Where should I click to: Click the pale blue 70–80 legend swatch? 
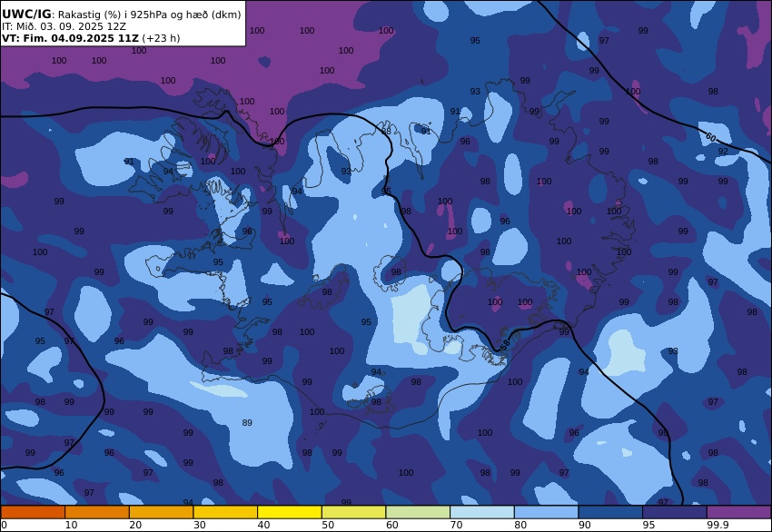click(x=482, y=512)
